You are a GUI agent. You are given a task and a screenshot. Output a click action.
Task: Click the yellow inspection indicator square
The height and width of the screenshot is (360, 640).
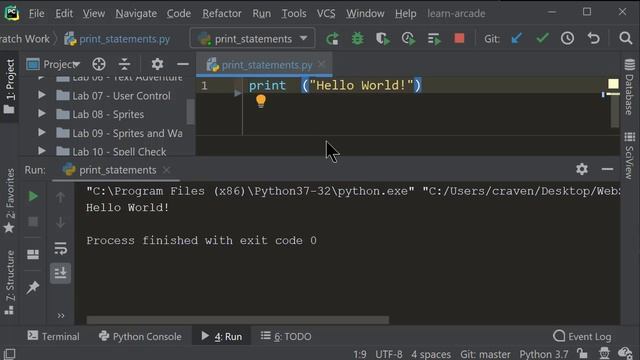click(613, 84)
